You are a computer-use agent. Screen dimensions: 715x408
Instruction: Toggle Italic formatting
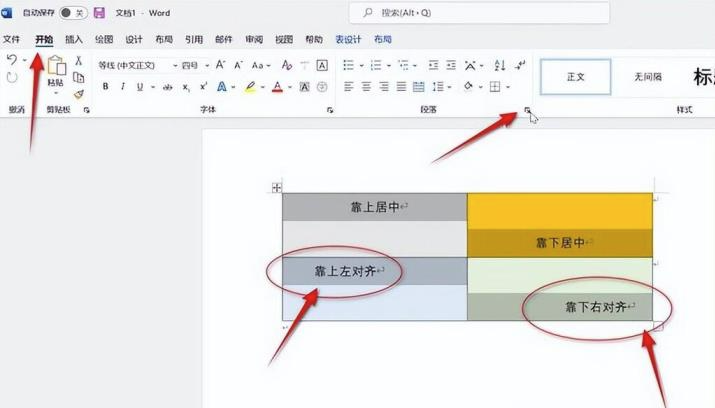point(123,87)
